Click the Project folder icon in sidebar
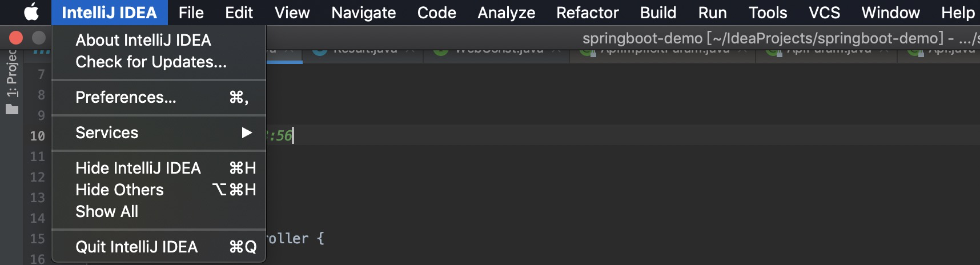The image size is (980, 265). point(12,109)
